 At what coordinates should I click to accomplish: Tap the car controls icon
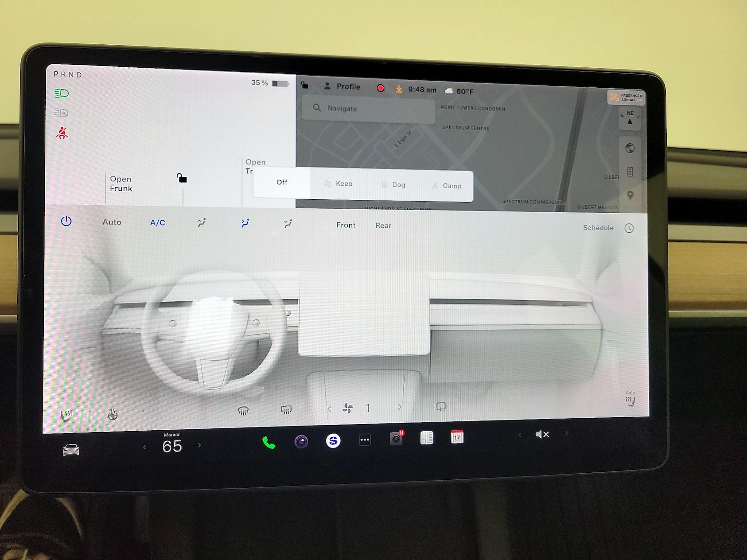pos(71,450)
